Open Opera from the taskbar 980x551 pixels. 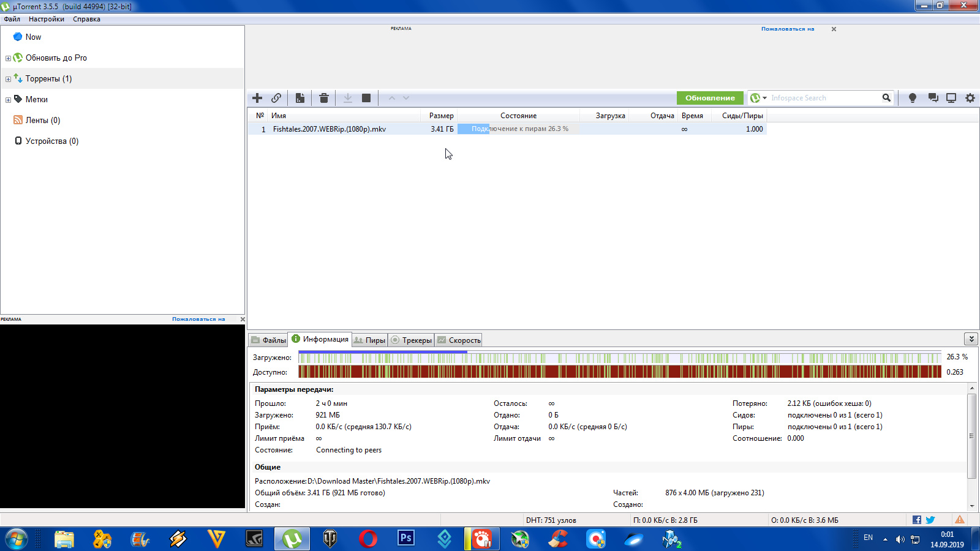pyautogui.click(x=368, y=539)
